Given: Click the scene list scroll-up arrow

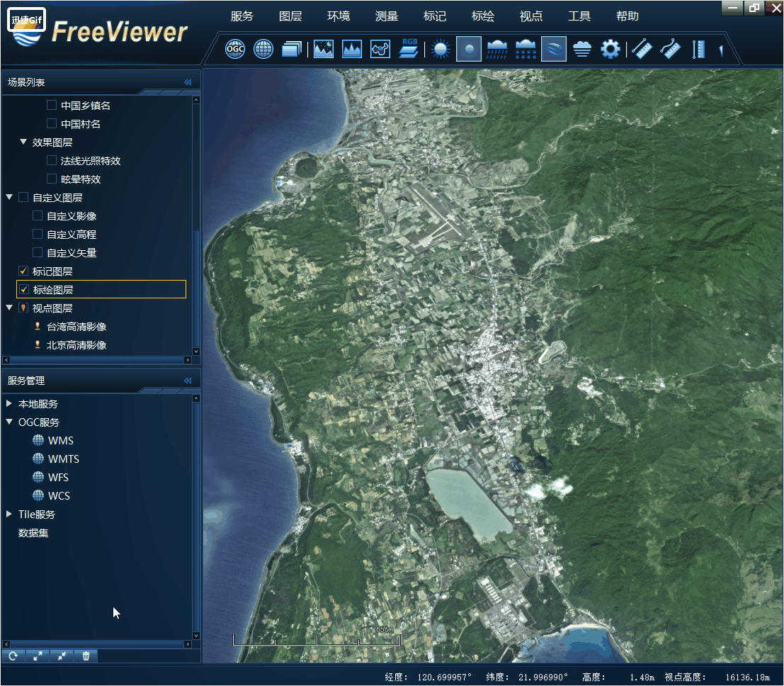Looking at the screenshot, I should point(196,100).
